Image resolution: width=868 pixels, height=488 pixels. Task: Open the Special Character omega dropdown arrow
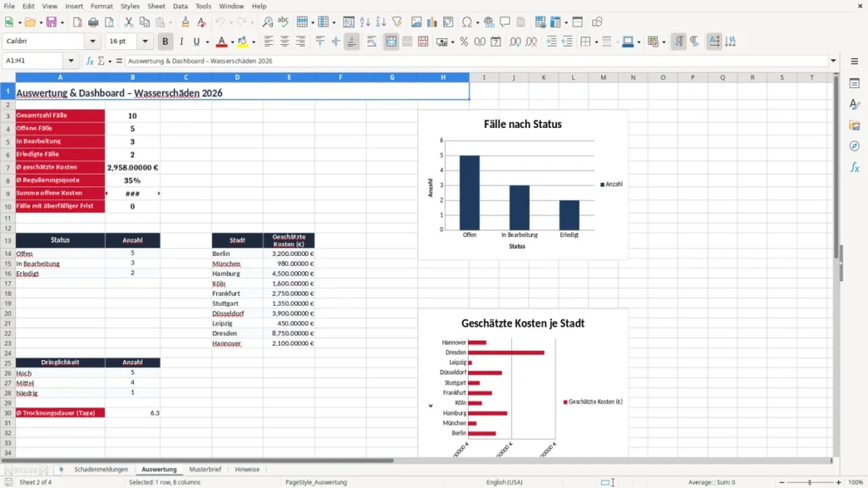click(x=477, y=22)
